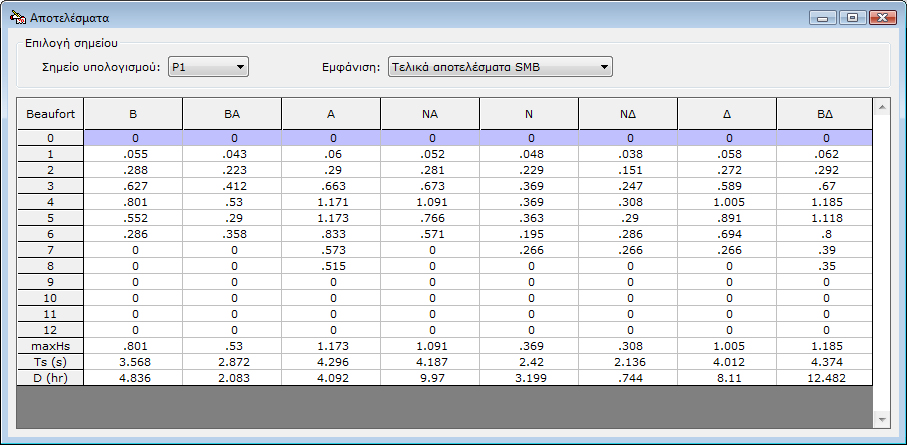Screen dimensions: 907x445
Task: Minimize the Αποτελέσματα window
Action: (824, 17)
